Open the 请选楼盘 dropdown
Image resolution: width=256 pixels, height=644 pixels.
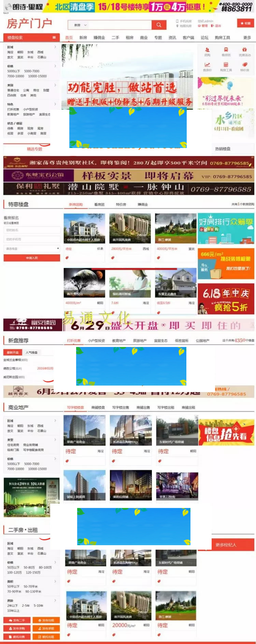[32, 249]
